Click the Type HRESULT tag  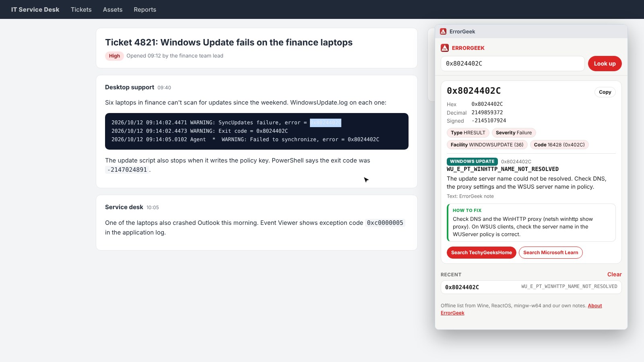tap(468, 133)
